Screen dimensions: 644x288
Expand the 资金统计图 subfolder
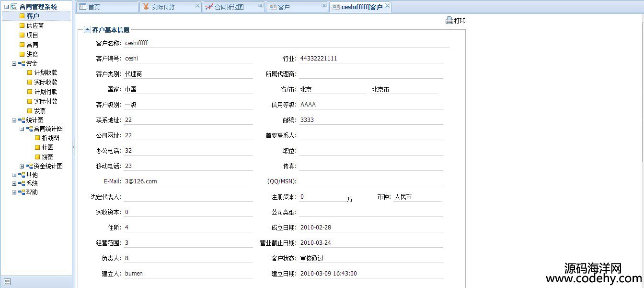22,166
